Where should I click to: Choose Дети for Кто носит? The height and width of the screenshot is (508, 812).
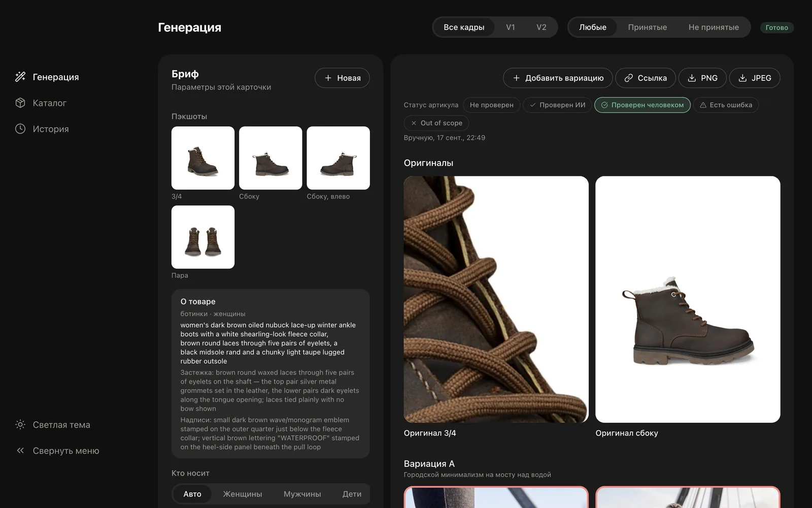352,494
